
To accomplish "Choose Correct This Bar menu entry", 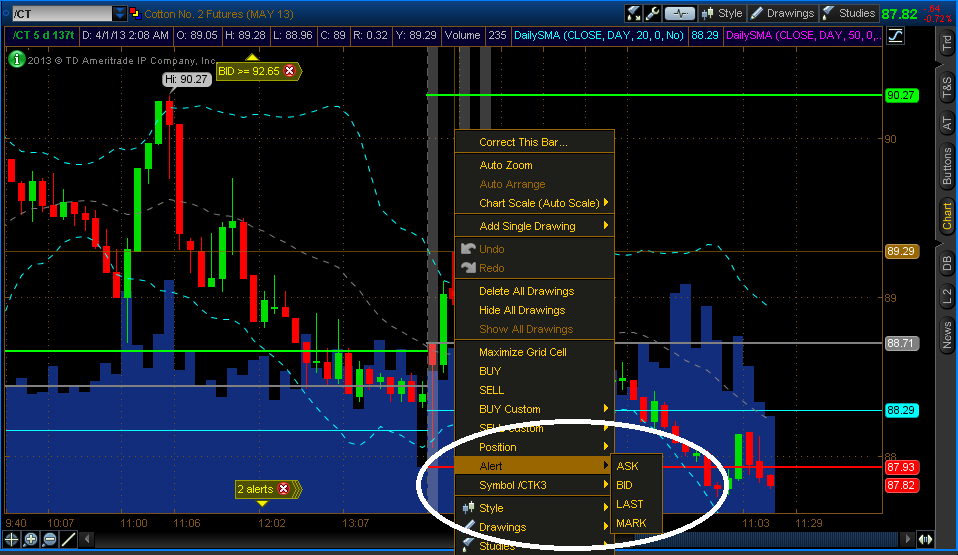I will pyautogui.click(x=535, y=142).
